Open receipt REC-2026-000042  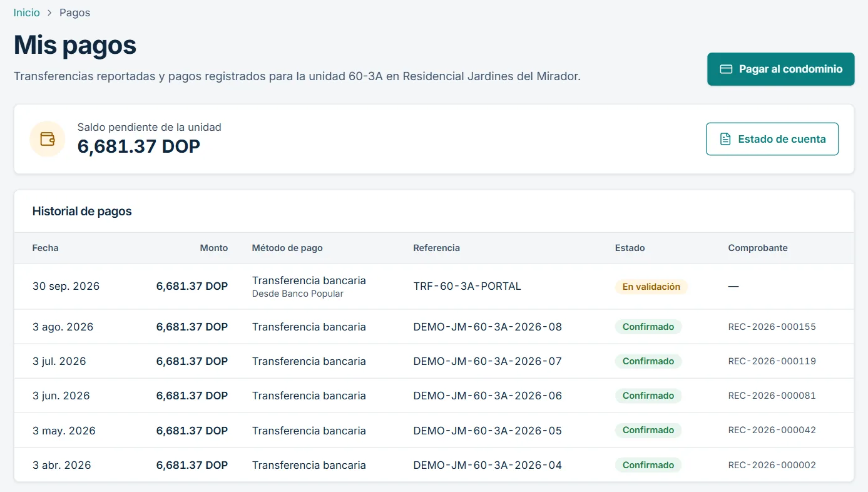[772, 430]
